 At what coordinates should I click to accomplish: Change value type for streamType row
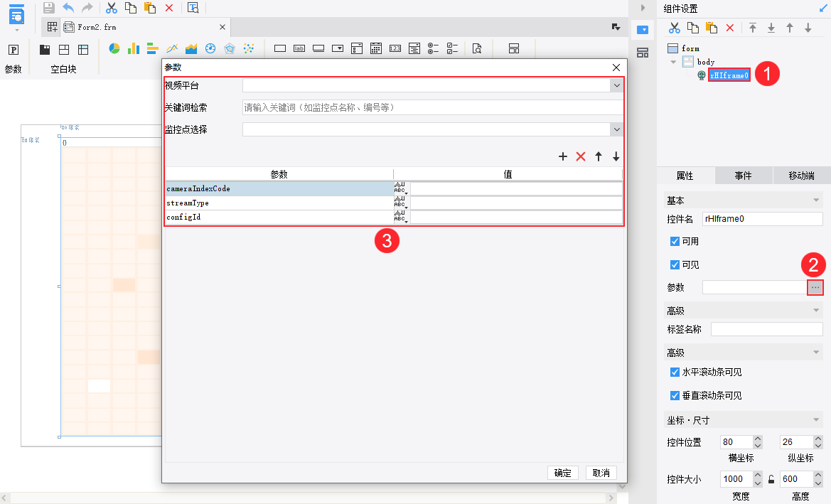pyautogui.click(x=401, y=203)
